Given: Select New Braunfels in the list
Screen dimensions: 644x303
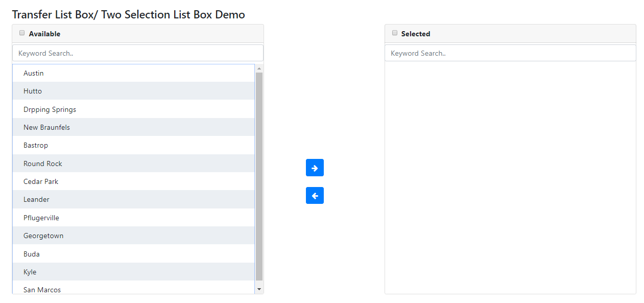Looking at the screenshot, I should (x=133, y=127).
